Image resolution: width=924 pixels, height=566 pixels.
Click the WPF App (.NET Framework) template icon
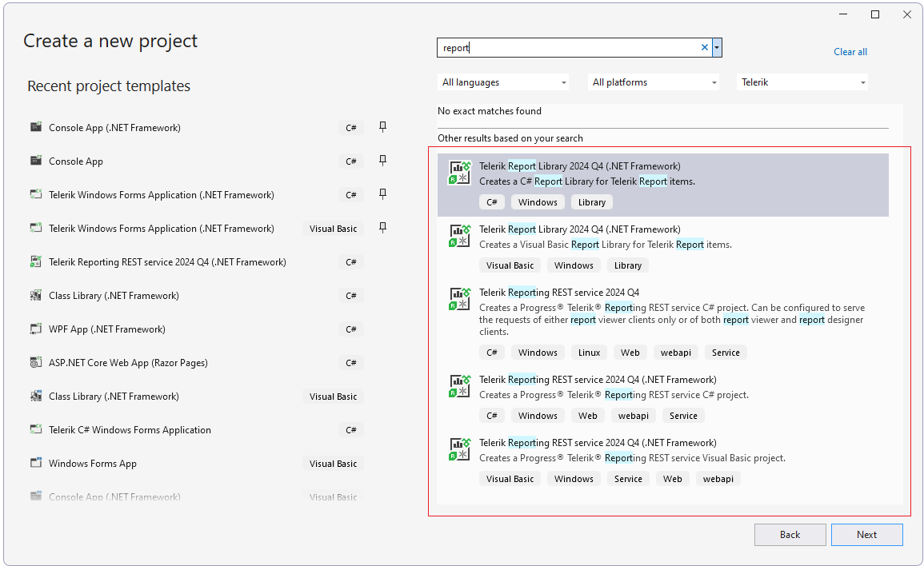(x=36, y=329)
